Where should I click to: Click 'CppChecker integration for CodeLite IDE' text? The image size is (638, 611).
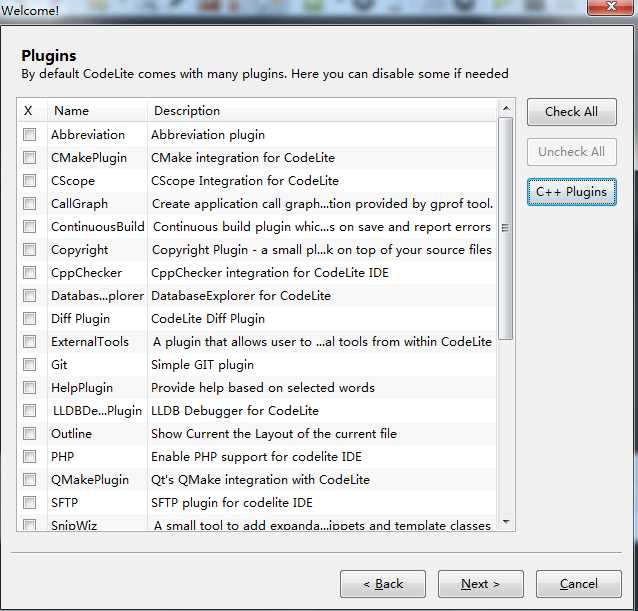270,273
